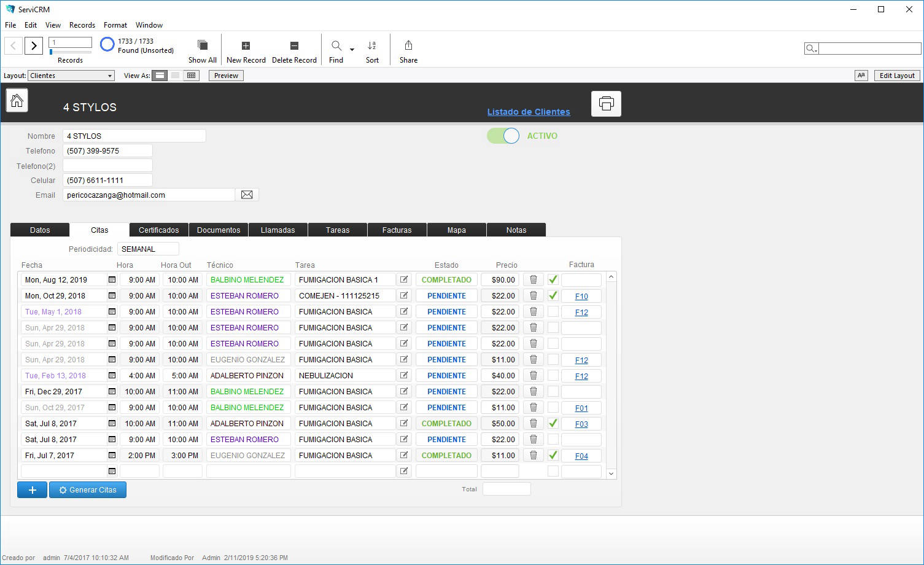The image size is (924, 565).
Task: Switch to the Facturas tab
Action: 397,230
